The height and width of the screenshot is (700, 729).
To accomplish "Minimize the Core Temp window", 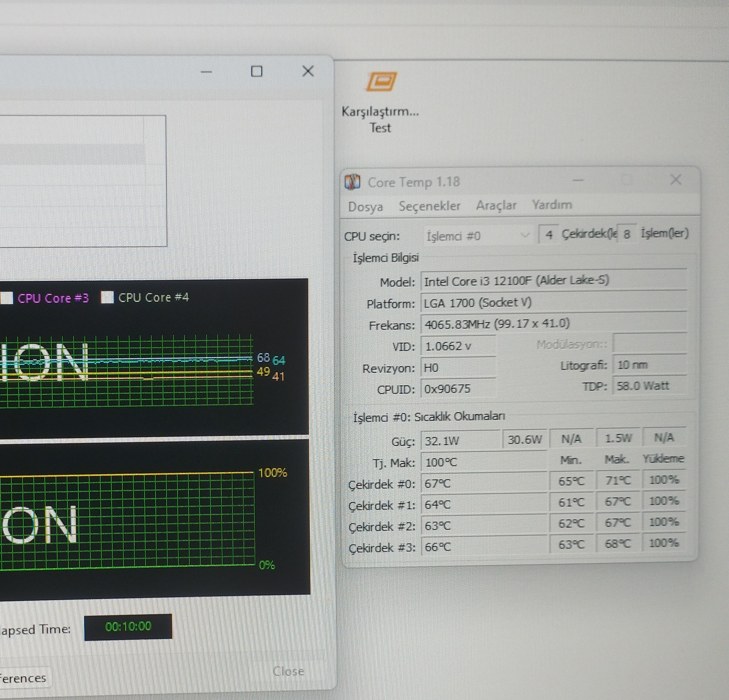I will pos(578,180).
